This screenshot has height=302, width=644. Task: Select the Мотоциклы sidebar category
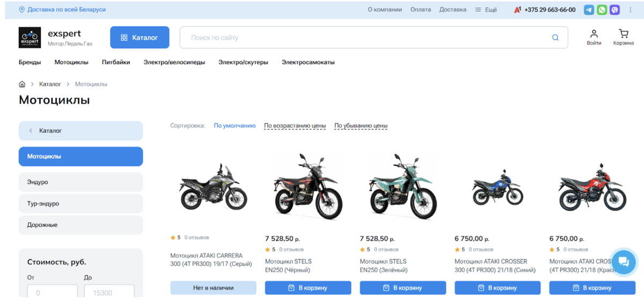(x=81, y=157)
